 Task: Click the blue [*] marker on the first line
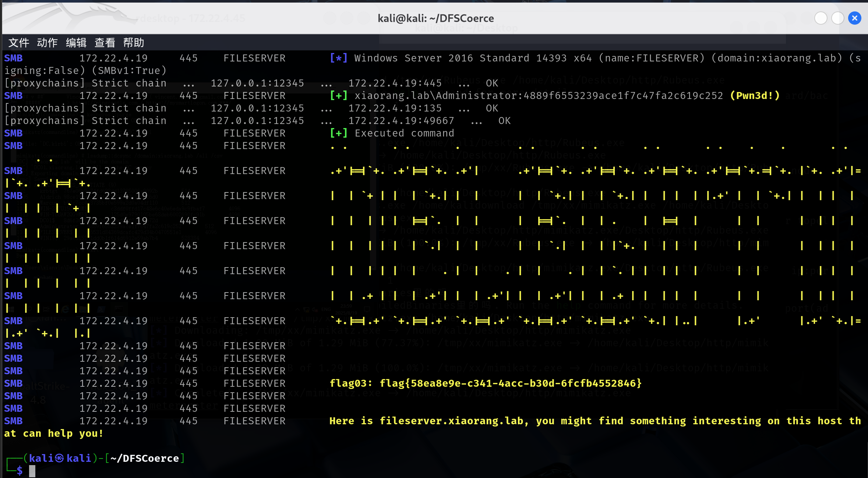coord(338,58)
